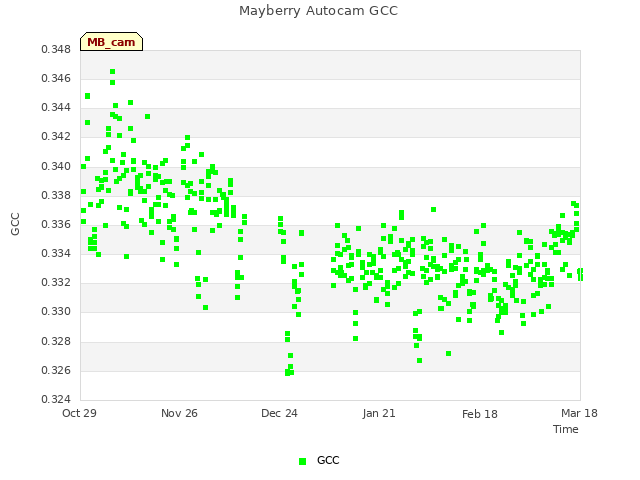Viewport: 640px width, 480px height.
Task: Click the Jan 21 x-axis label
Action: click(x=379, y=413)
